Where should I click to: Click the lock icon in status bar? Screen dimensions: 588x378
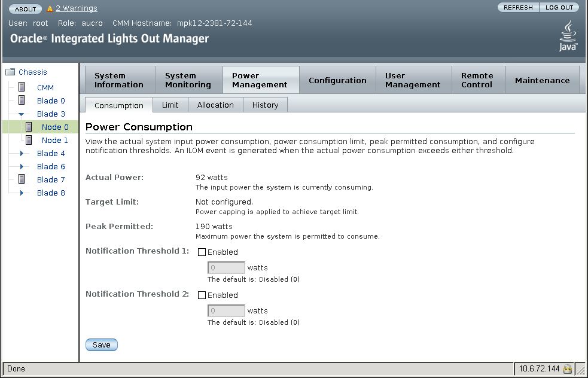[x=568, y=368]
